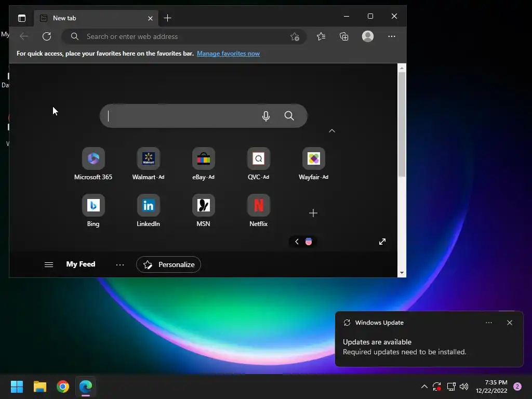The height and width of the screenshot is (399, 532).
Task: Open volume control tray icon
Action: pos(464,387)
